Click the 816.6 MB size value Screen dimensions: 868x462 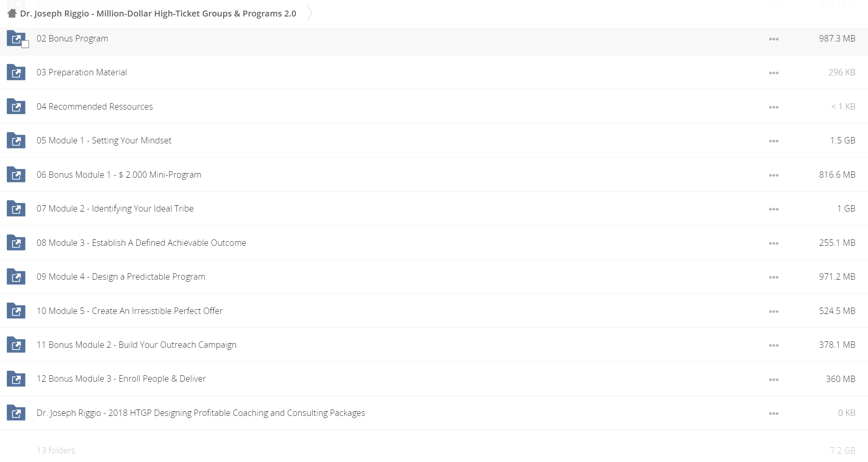coord(837,175)
